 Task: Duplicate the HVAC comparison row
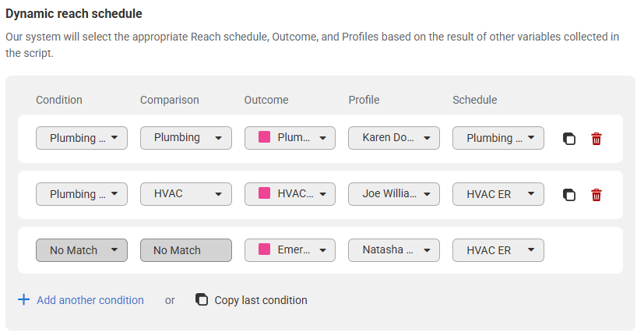pos(569,195)
